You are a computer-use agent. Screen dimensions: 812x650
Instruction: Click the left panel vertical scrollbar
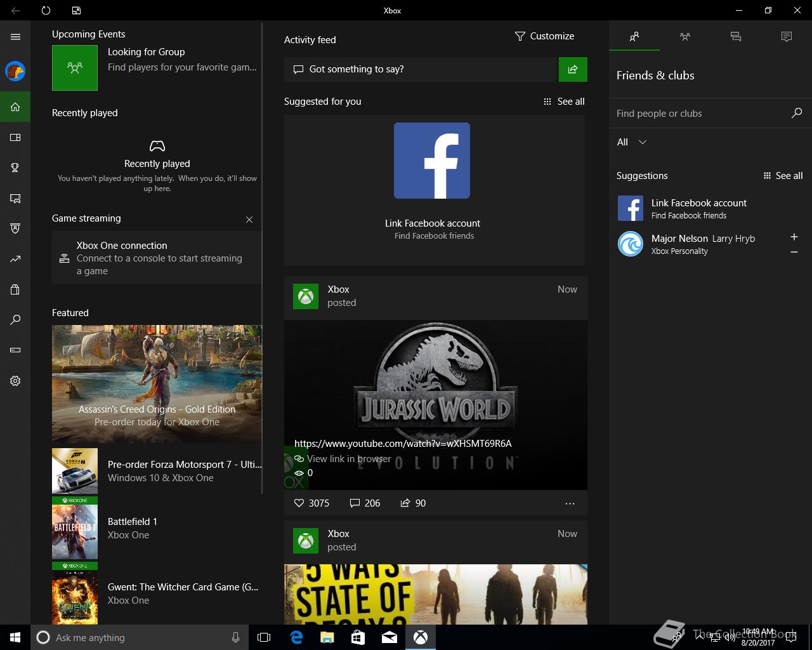coord(262,258)
